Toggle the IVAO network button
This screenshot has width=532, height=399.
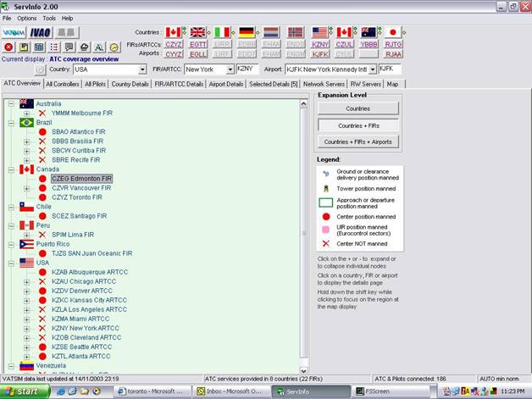[41, 32]
